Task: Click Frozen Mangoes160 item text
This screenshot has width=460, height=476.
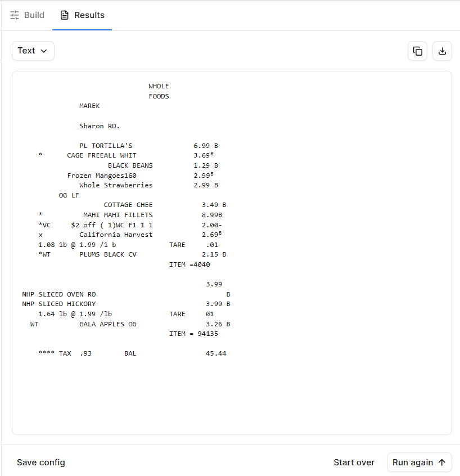Action: click(102, 176)
